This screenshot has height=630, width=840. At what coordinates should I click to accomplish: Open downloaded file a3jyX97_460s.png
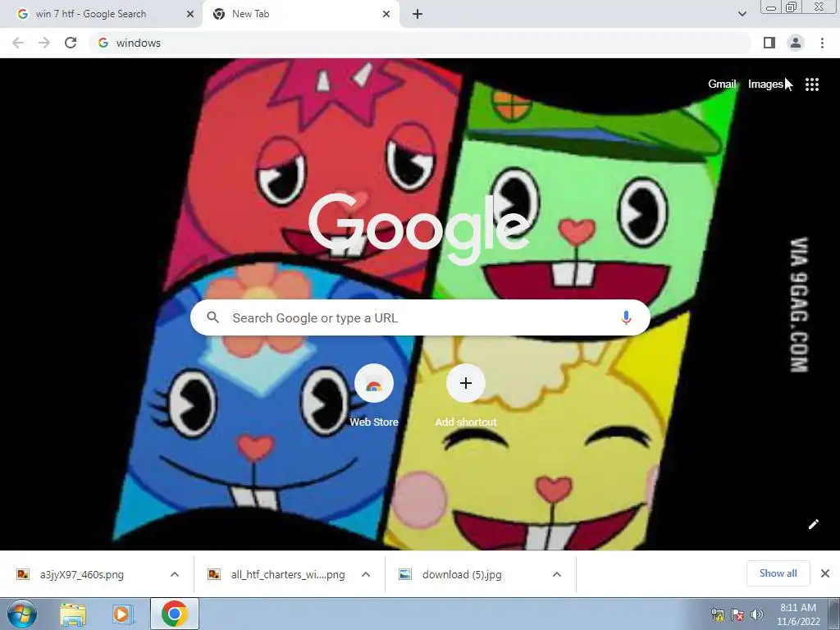click(81, 574)
